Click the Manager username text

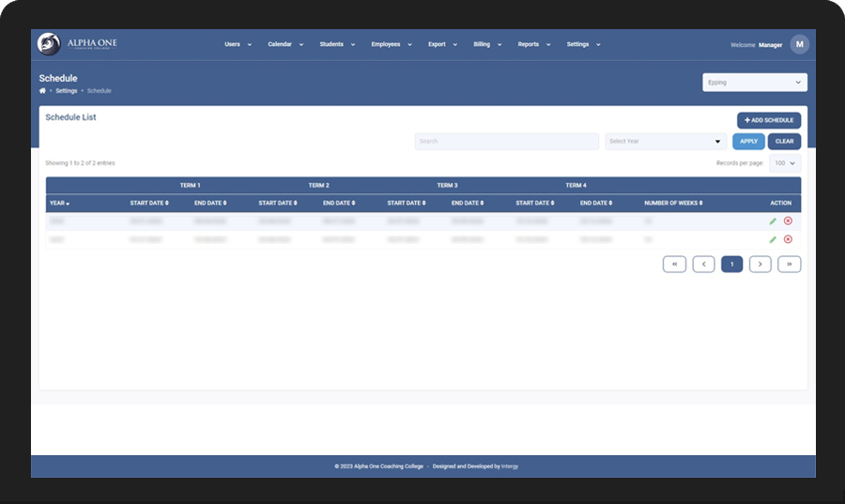770,45
